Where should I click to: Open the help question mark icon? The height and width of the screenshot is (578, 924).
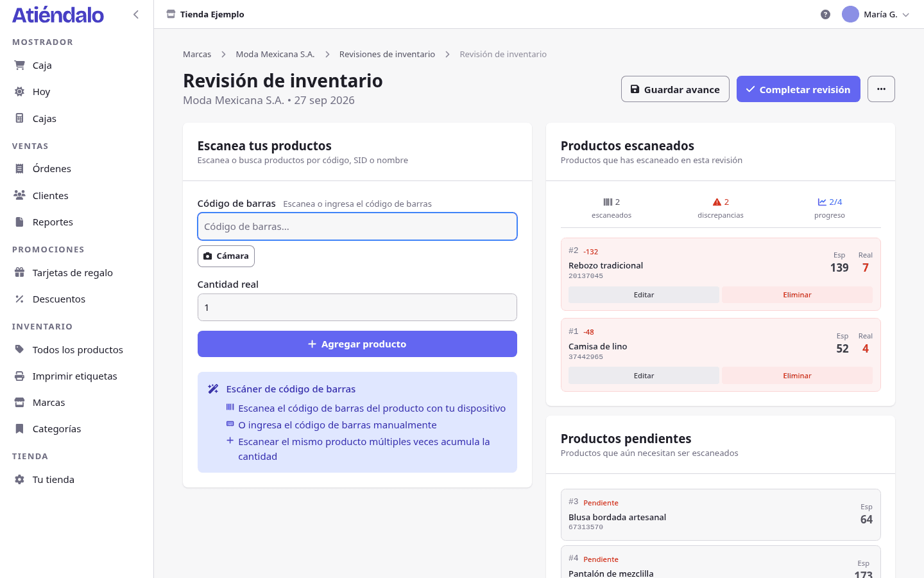(825, 14)
